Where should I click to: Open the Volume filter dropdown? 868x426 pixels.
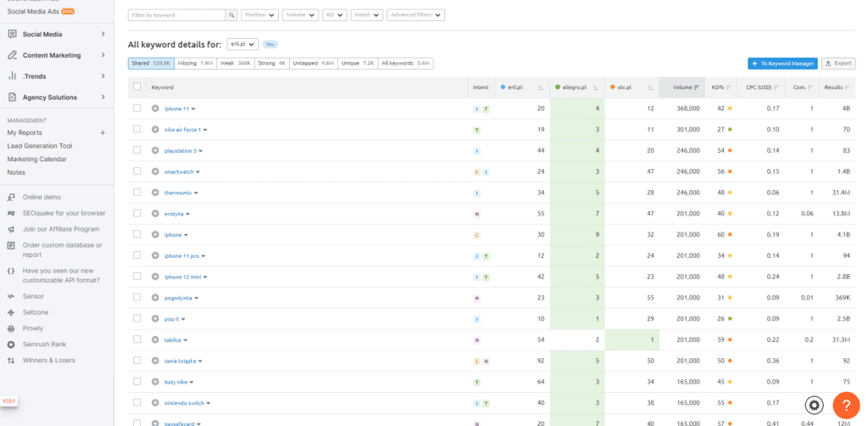[x=301, y=15]
